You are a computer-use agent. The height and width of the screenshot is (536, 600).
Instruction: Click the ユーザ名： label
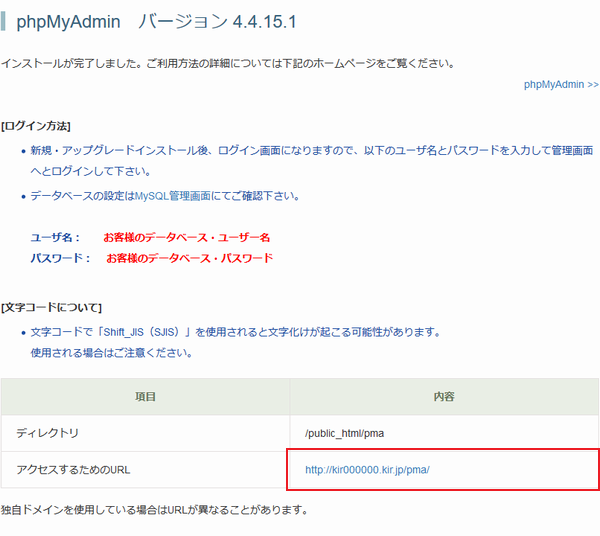pos(55,238)
